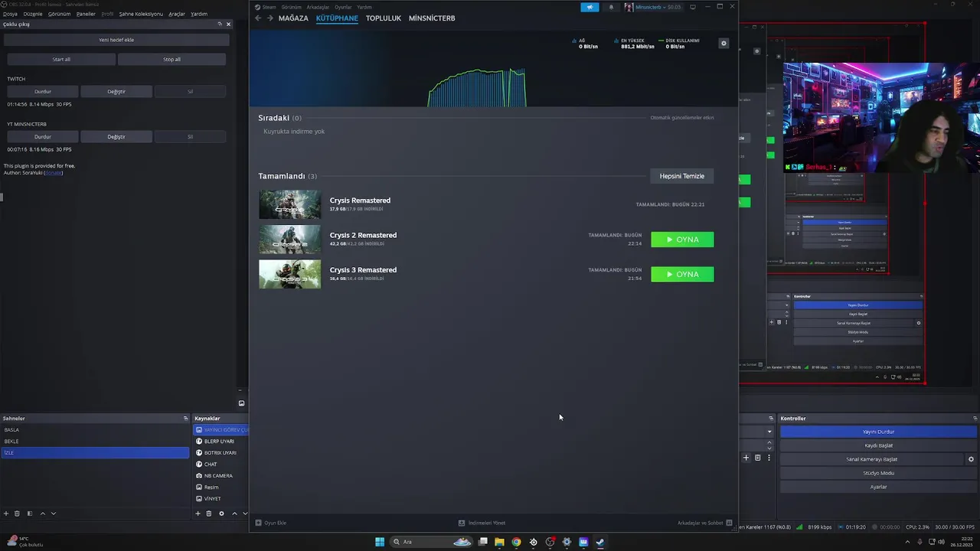
Task: Add a scene with plus icon in Sahneler
Action: [x=6, y=514]
